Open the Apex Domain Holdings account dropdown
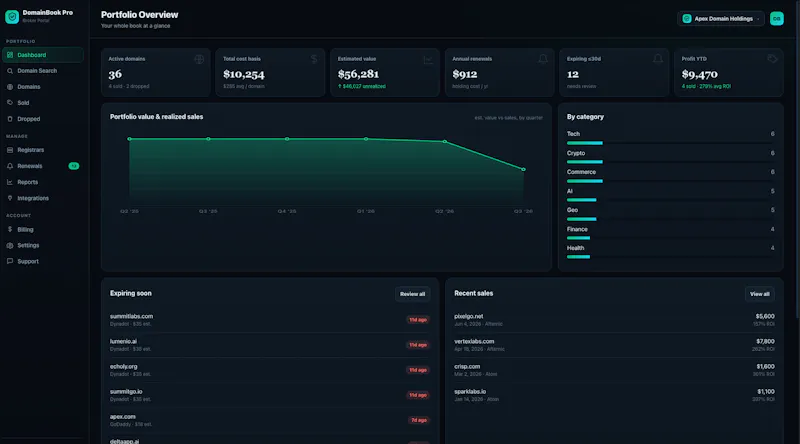This screenshot has width=800, height=444. click(x=721, y=18)
